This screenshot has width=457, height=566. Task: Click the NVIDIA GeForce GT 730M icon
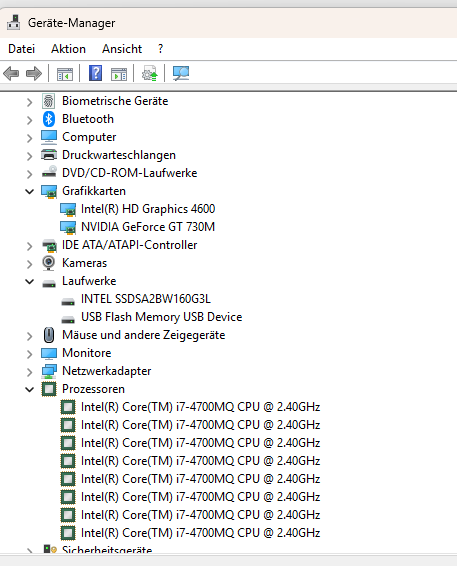[x=68, y=227]
